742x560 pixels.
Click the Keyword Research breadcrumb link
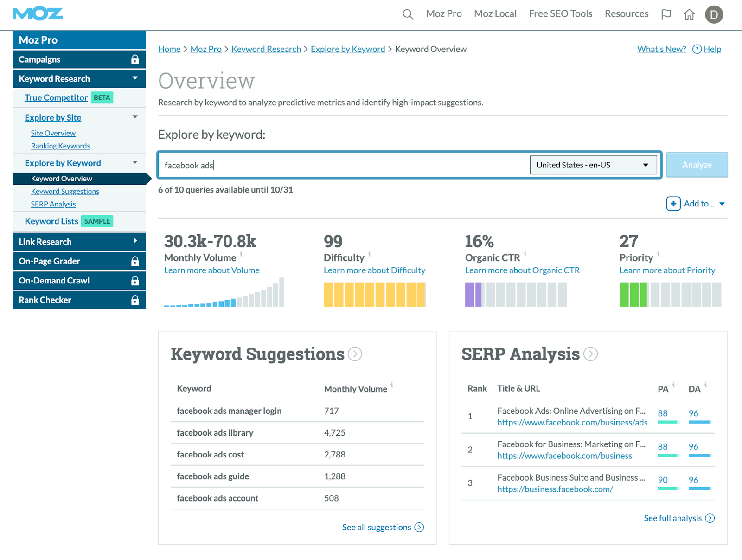(266, 49)
